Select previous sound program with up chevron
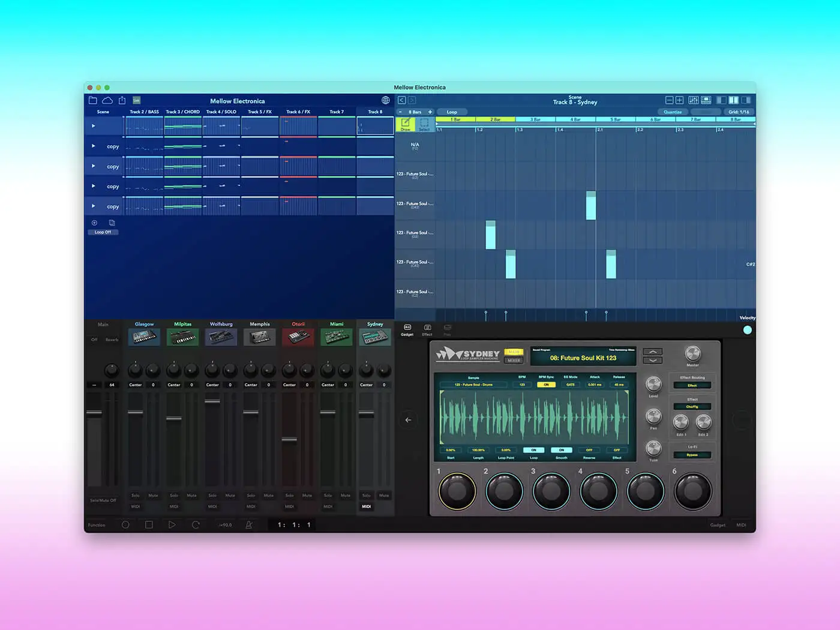The width and height of the screenshot is (840, 630). coord(653,352)
